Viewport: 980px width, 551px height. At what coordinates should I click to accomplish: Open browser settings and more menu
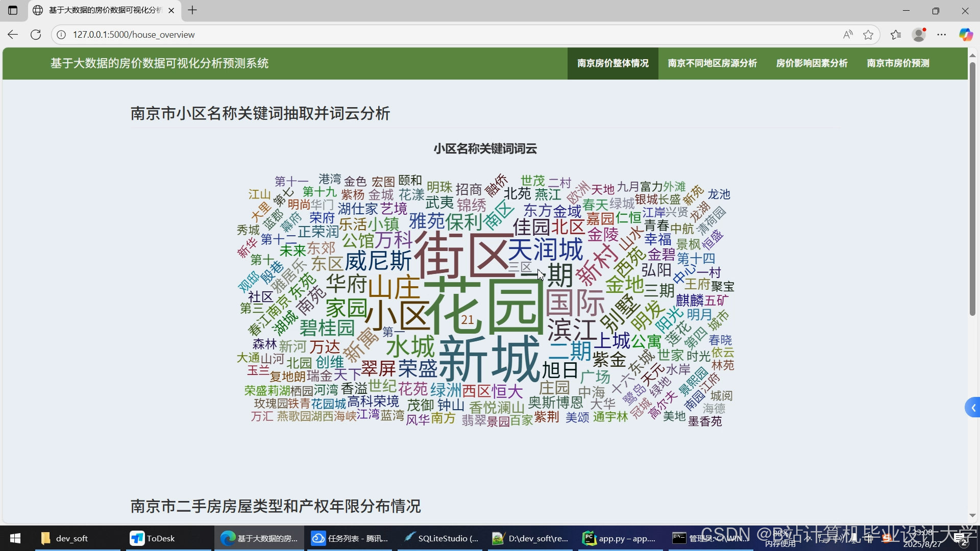(942, 35)
